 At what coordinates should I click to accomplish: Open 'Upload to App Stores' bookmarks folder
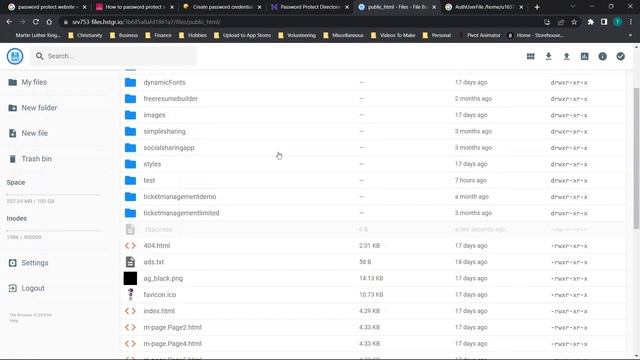pyautogui.click(x=242, y=36)
